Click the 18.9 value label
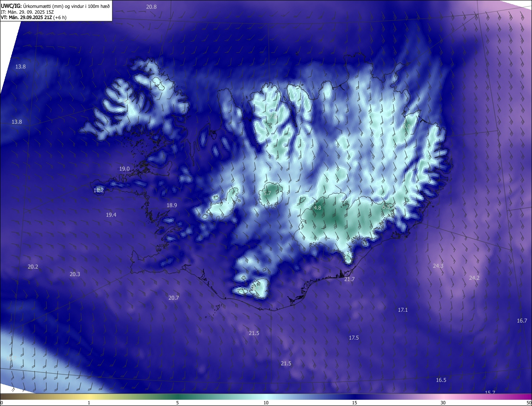Image resolution: width=532 pixels, height=406 pixels. 172,205
